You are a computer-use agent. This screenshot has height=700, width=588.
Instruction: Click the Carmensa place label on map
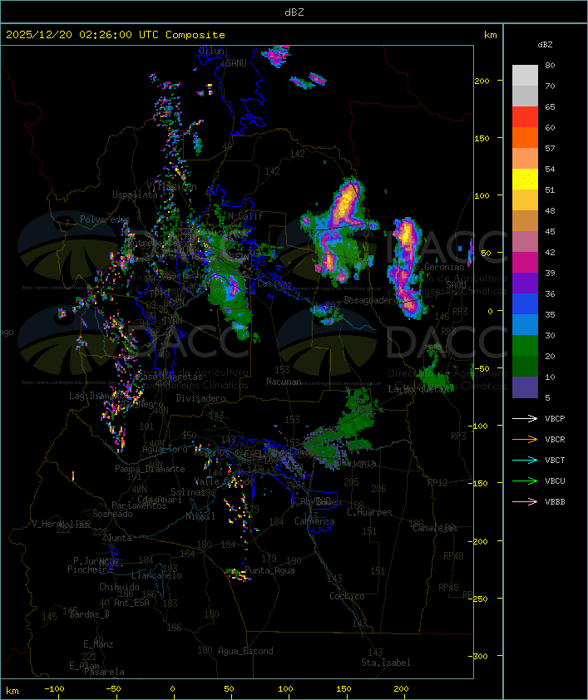click(x=314, y=521)
